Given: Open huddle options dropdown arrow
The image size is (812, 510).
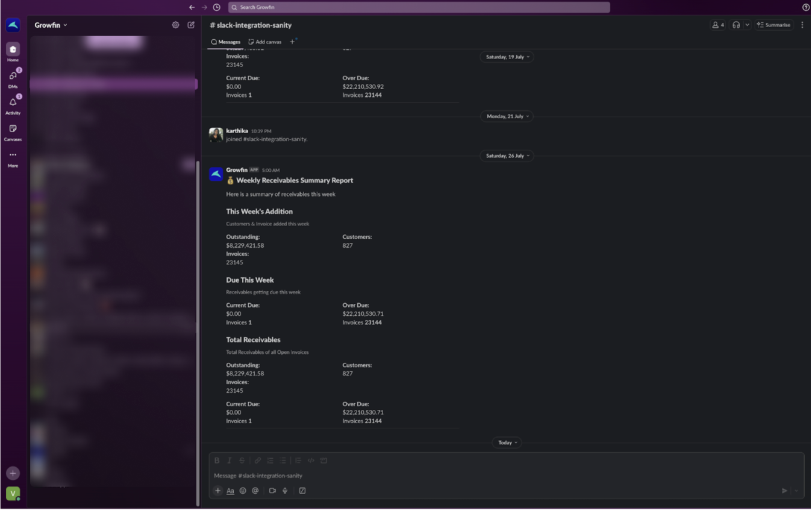Looking at the screenshot, I should [748, 25].
